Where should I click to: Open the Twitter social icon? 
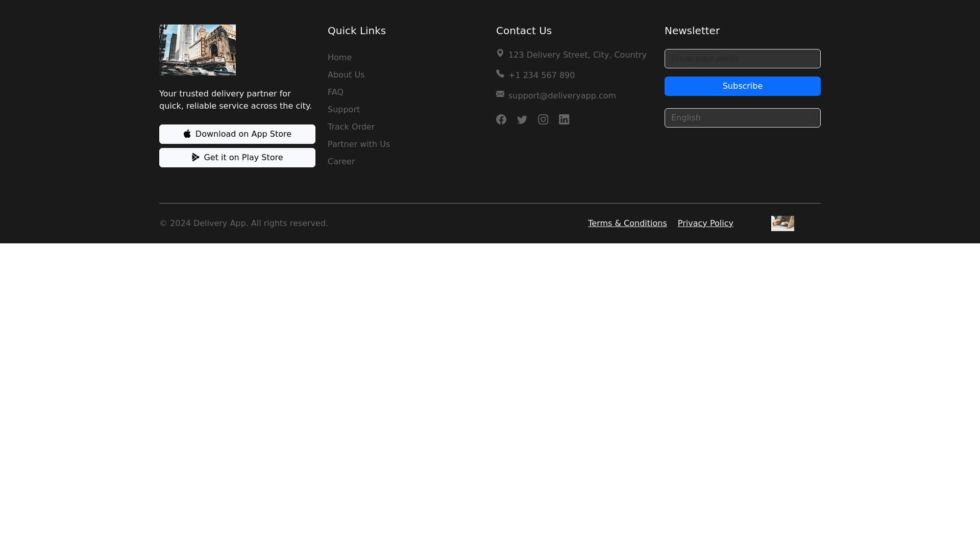point(522,119)
